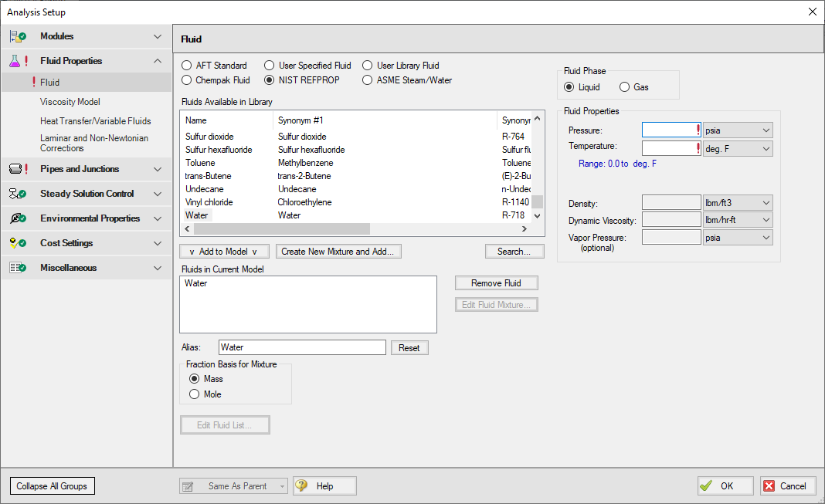This screenshot has width=825, height=504.
Task: Select the Chempak Fluid radio button
Action: (x=187, y=80)
